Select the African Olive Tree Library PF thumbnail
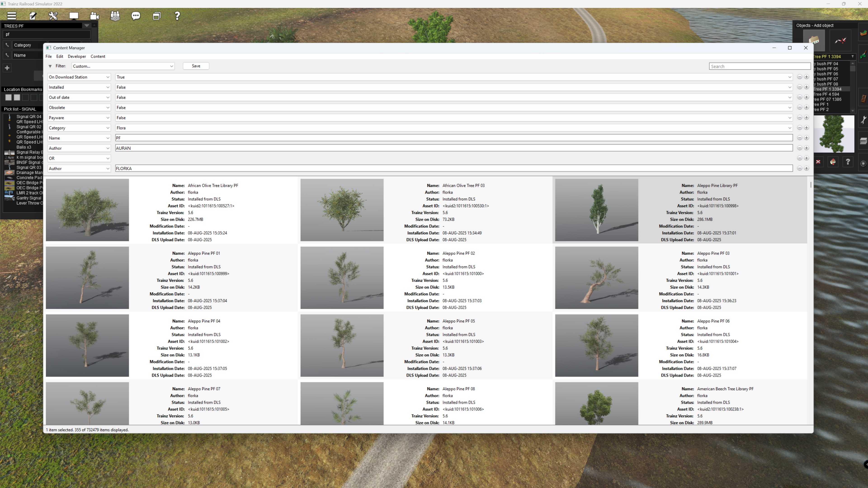The height and width of the screenshot is (488, 868). 87,210
